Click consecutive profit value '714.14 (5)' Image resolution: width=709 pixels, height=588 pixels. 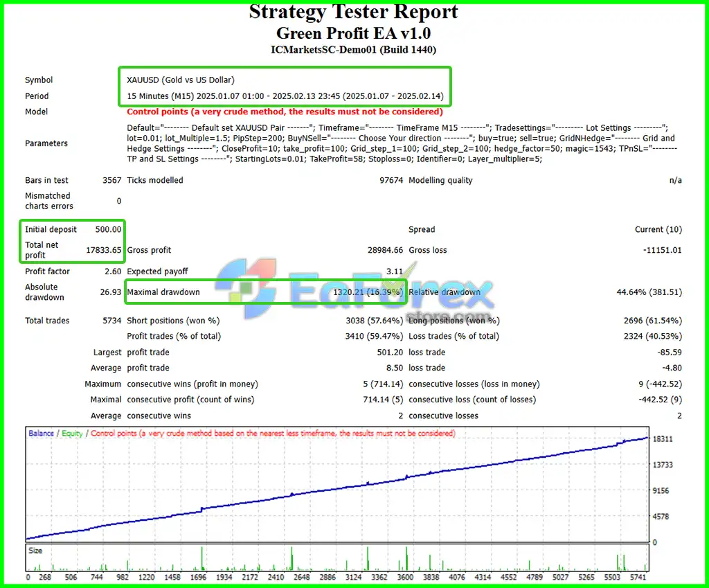coord(383,400)
